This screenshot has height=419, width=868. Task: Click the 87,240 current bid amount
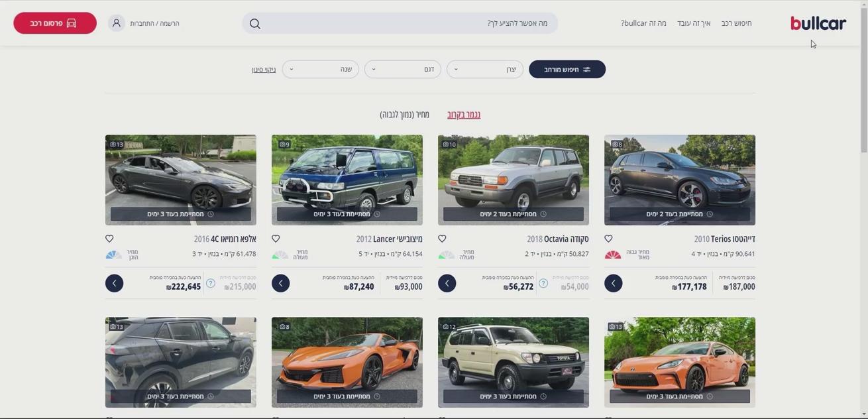(x=359, y=287)
